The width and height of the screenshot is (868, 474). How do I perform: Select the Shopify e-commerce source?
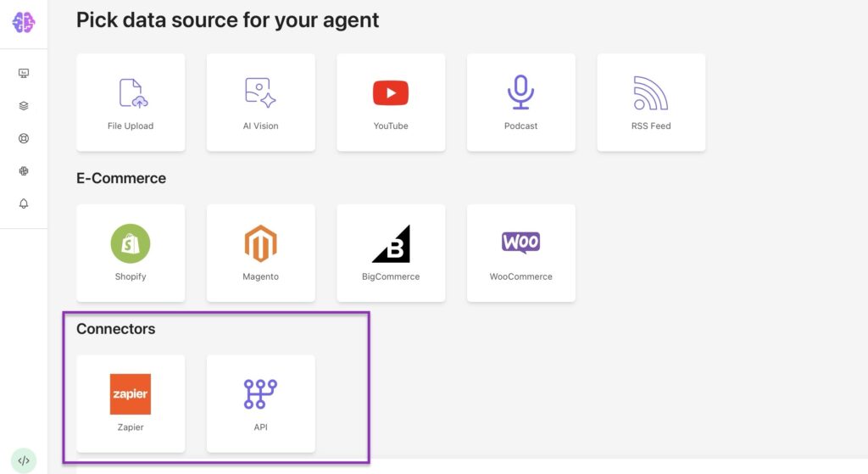click(131, 253)
